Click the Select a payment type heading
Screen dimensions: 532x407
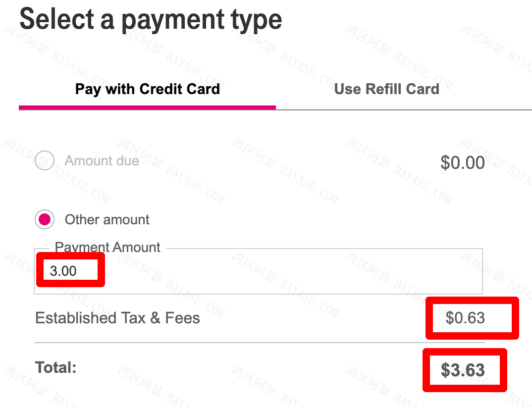coord(151,20)
